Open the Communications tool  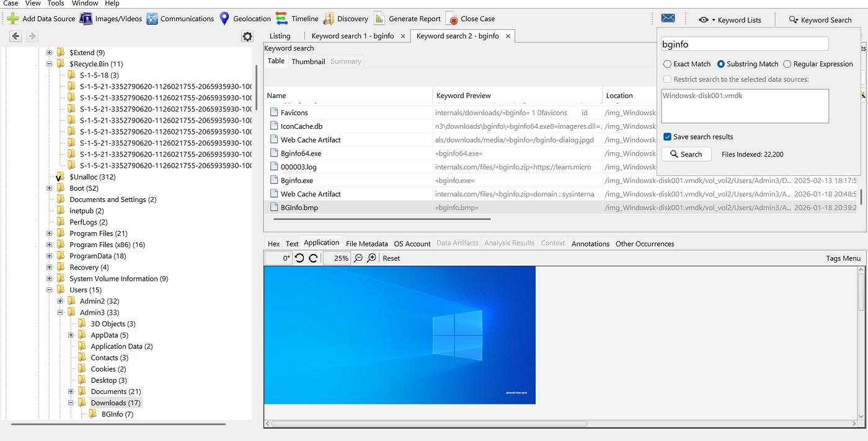pyautogui.click(x=152, y=19)
